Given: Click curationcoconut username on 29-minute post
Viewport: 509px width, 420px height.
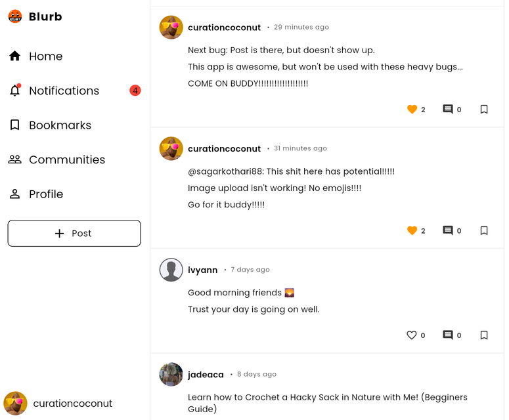Looking at the screenshot, I should click(x=224, y=28).
